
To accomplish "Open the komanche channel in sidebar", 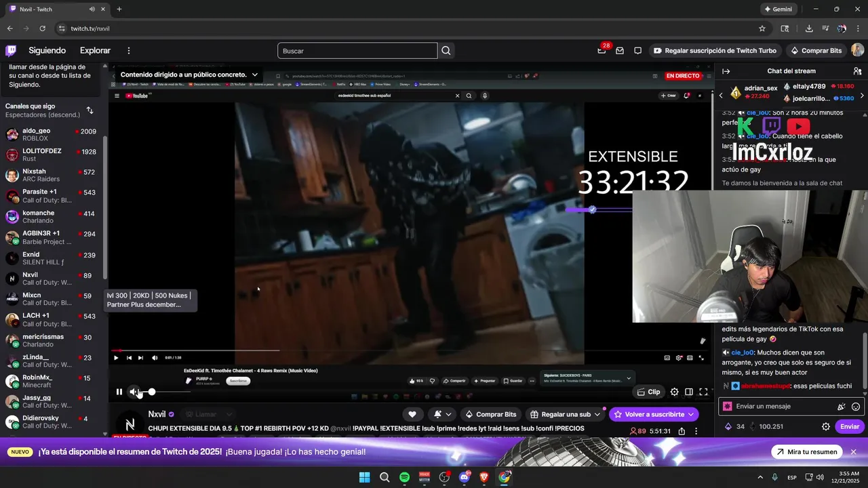I will tap(51, 216).
